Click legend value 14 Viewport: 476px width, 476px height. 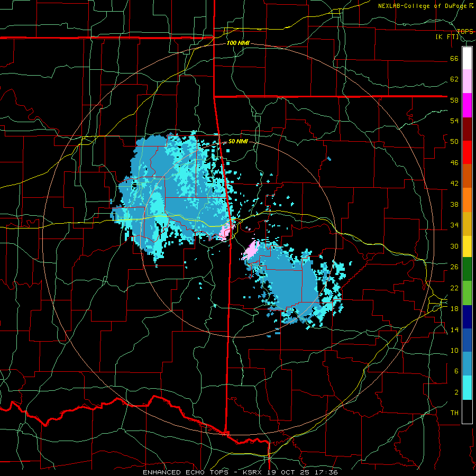(x=454, y=329)
